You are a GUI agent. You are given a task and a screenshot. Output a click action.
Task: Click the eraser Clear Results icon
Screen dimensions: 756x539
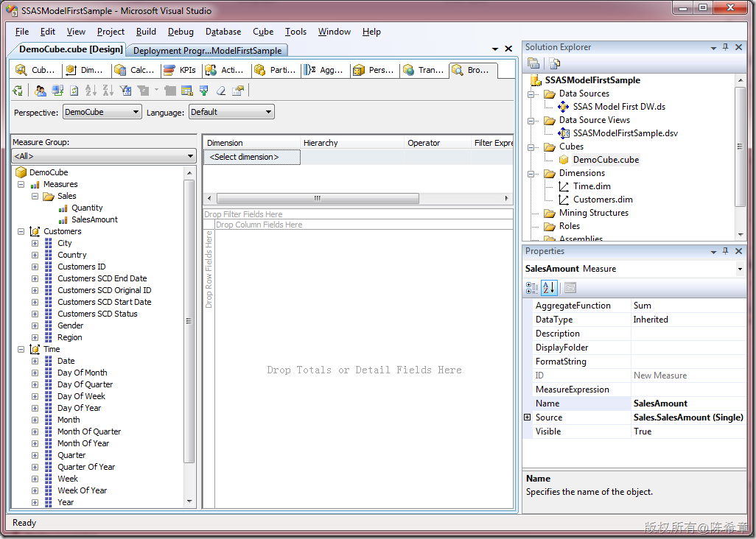pyautogui.click(x=221, y=90)
